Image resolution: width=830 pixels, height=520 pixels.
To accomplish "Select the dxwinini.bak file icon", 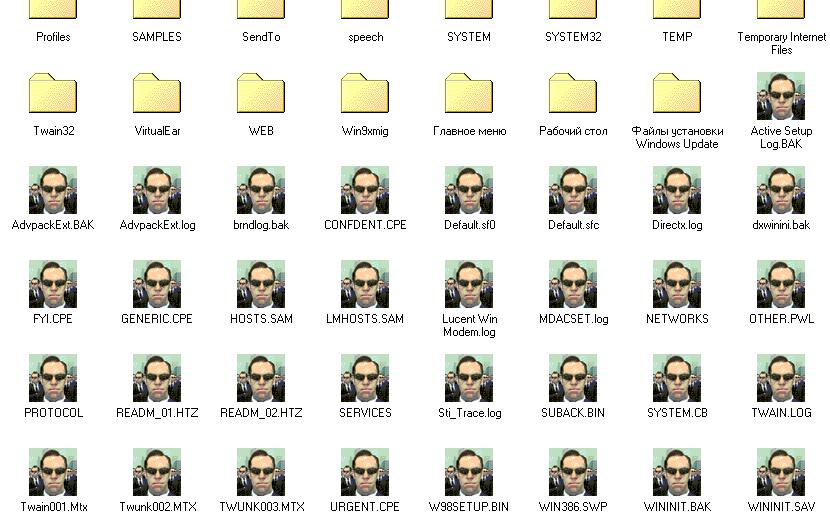I will click(x=781, y=190).
